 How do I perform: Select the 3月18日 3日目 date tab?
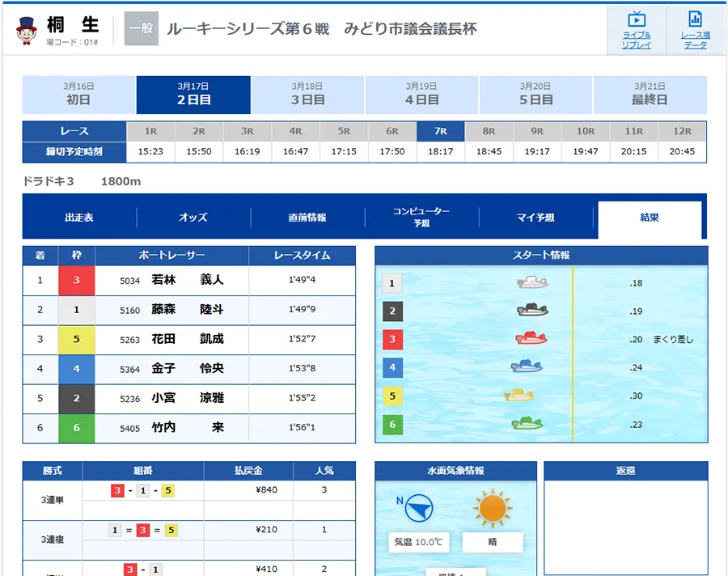click(307, 95)
